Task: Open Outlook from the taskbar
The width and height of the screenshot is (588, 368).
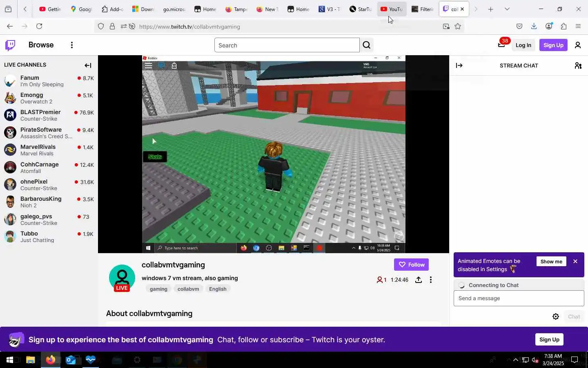Action: tap(71, 360)
